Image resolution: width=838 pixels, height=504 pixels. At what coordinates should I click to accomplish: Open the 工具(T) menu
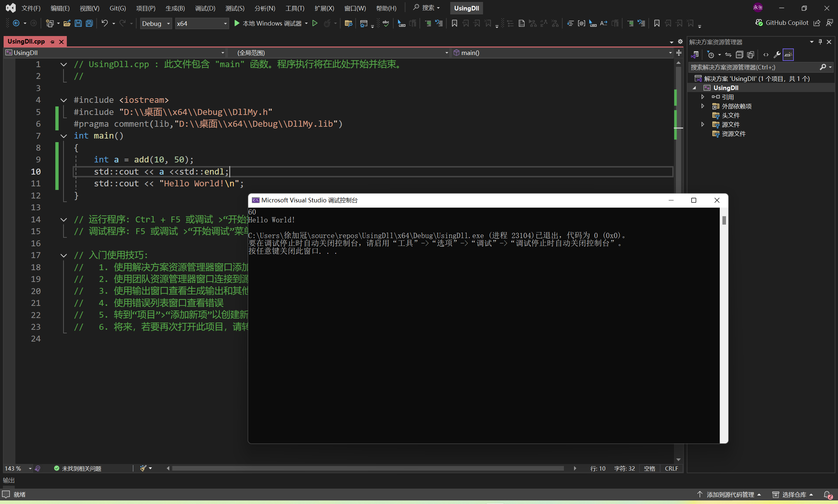[295, 8]
